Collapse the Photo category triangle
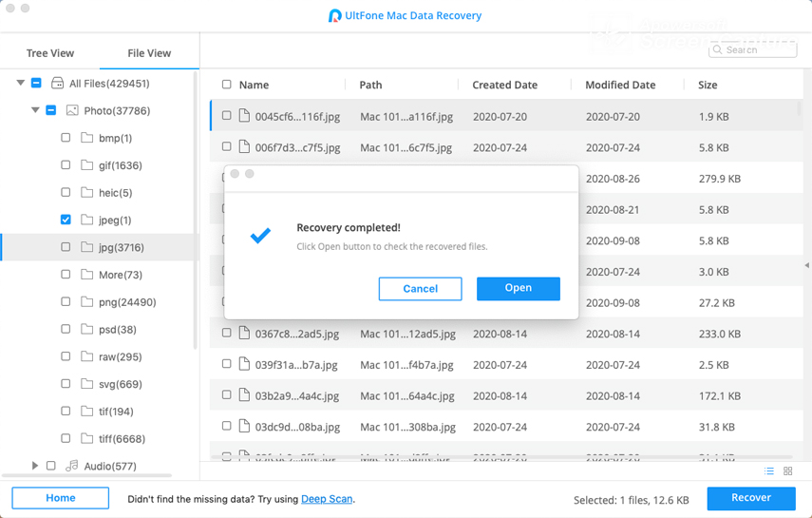 click(x=35, y=110)
